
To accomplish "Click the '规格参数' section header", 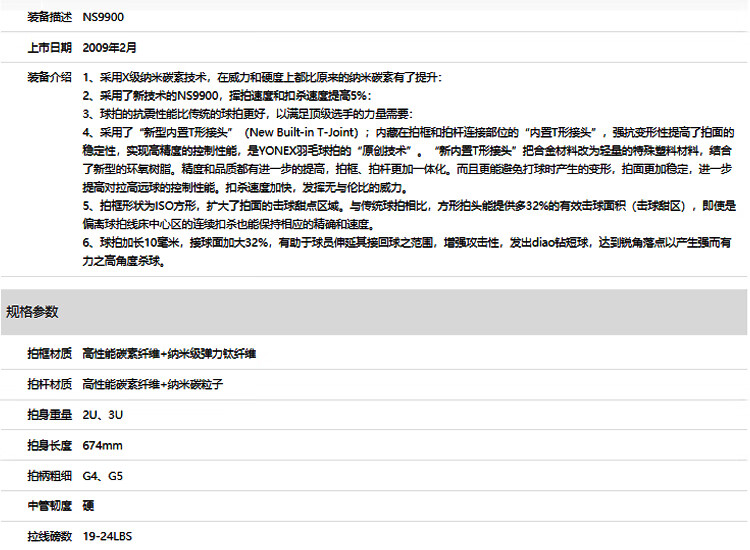I will pyautogui.click(x=374, y=312).
